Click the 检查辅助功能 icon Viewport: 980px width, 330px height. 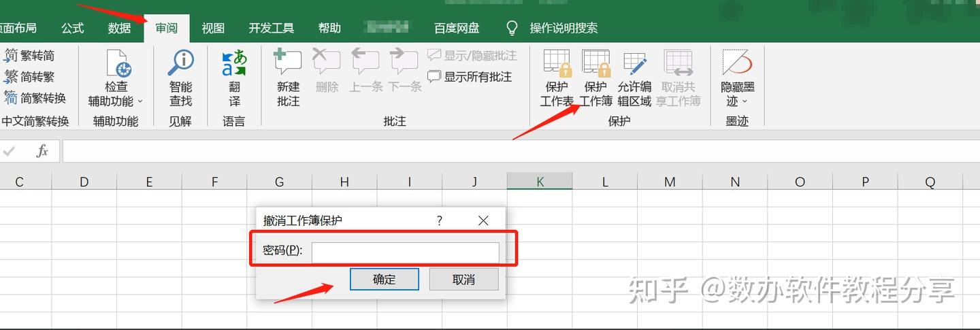(118, 63)
